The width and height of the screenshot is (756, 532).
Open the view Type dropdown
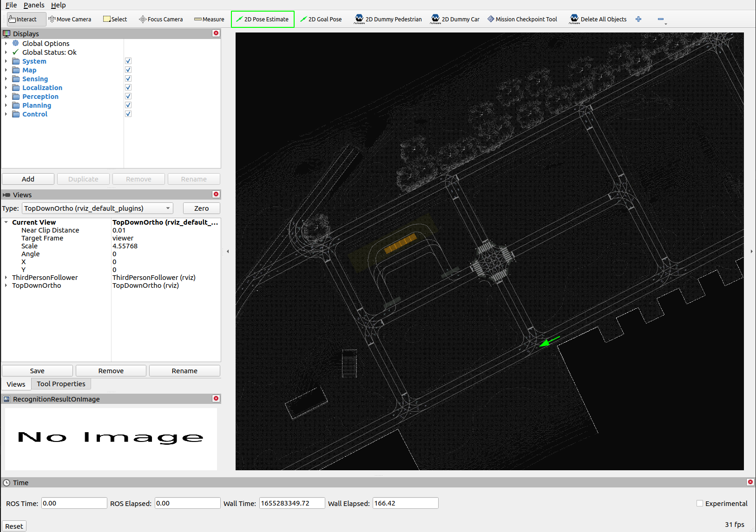click(x=97, y=208)
